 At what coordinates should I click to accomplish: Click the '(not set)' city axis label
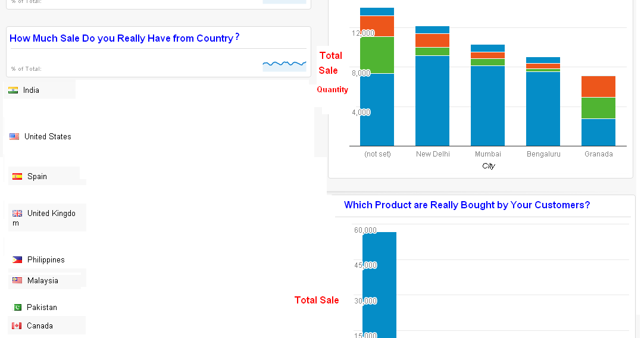[377, 154]
